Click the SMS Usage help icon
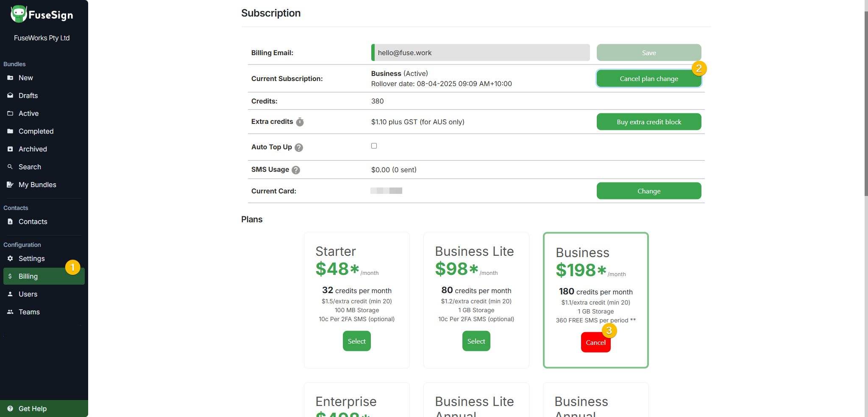868x417 pixels. coord(295,170)
